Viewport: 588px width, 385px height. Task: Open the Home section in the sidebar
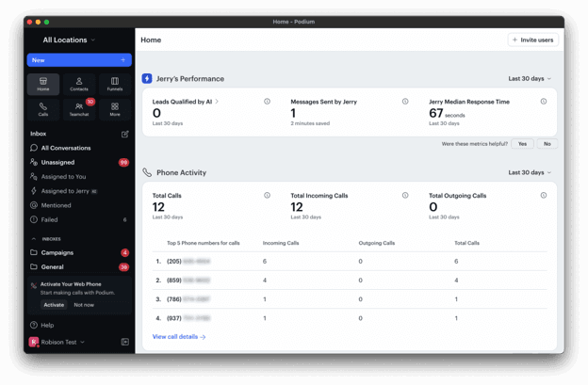[x=43, y=85]
